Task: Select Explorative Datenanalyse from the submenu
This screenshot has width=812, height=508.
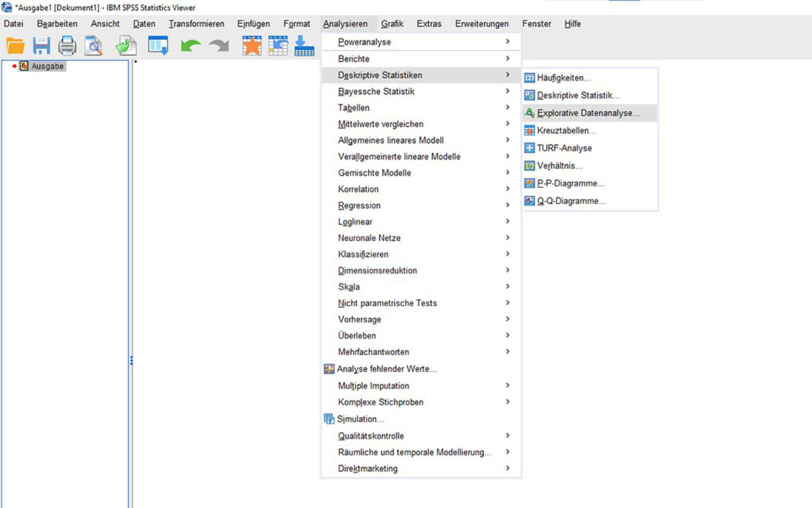Action: point(588,113)
